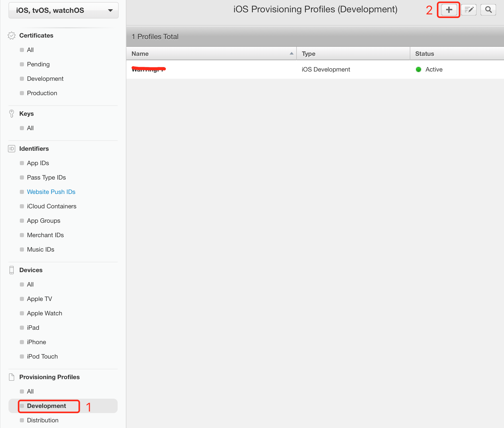Open the iOS, tvOS, watchOS platform dropdown
This screenshot has height=428, width=504.
(63, 10)
